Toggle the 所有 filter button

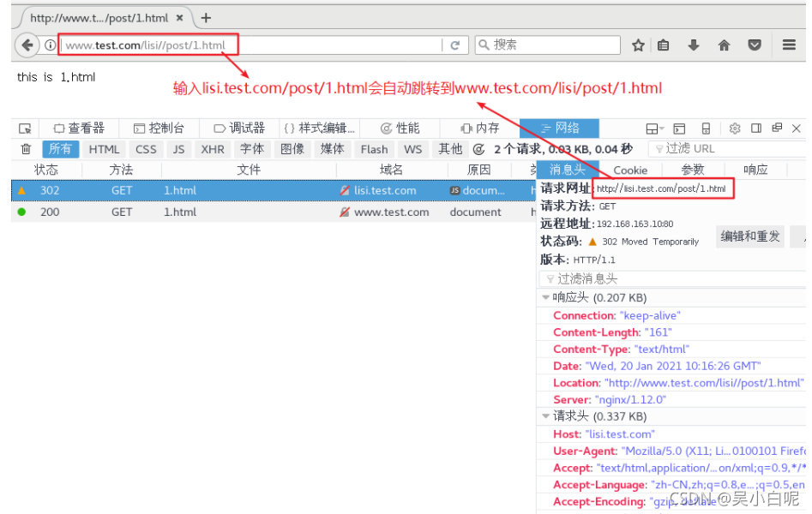60,149
